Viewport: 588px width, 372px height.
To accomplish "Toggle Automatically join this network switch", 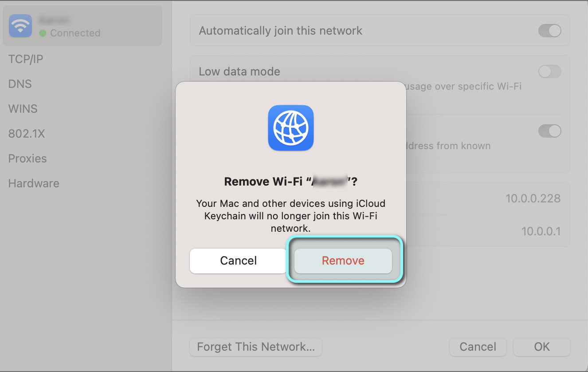I will tap(549, 31).
